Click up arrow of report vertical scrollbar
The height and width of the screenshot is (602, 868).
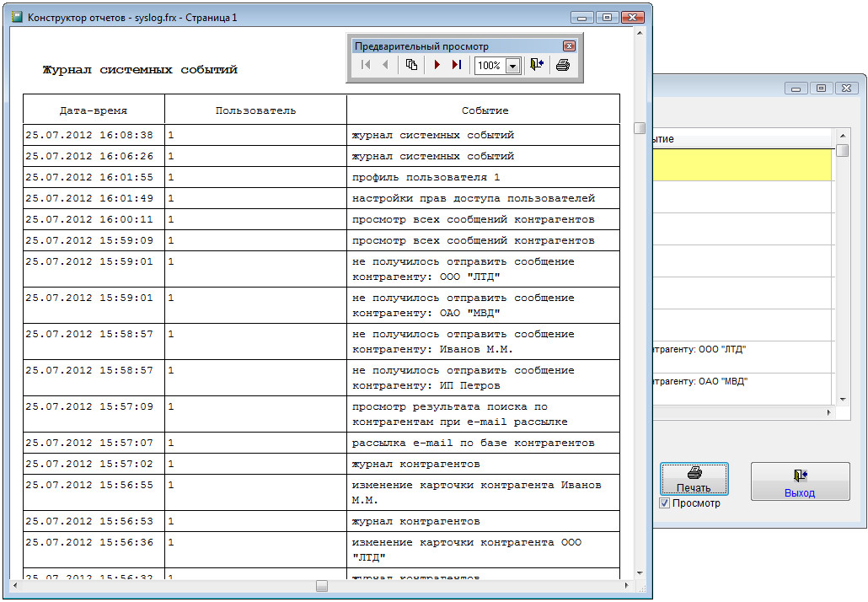point(640,34)
